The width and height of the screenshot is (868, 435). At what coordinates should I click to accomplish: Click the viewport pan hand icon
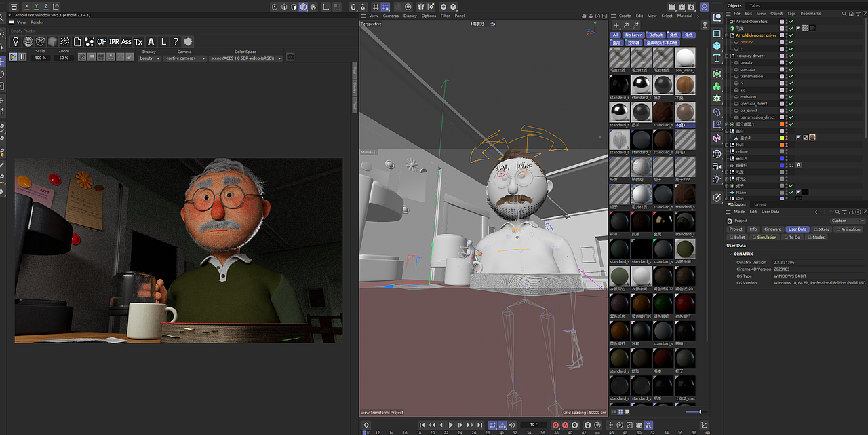(584, 16)
